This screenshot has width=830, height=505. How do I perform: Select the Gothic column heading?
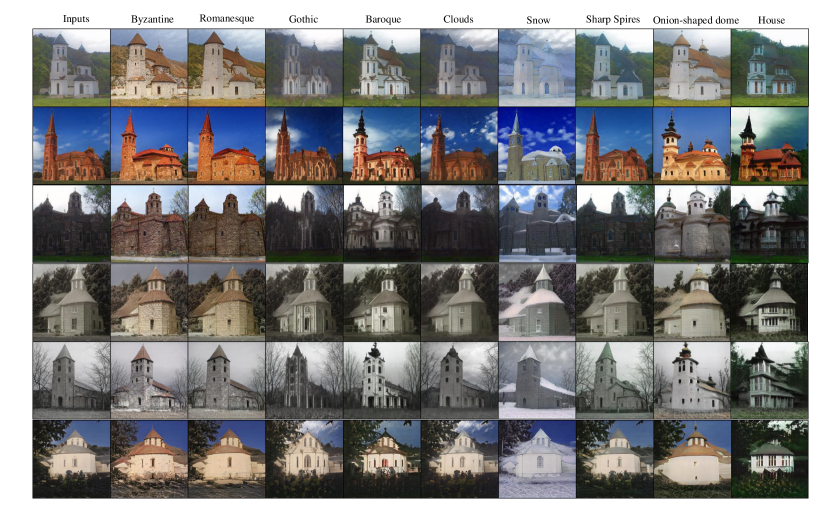303,19
